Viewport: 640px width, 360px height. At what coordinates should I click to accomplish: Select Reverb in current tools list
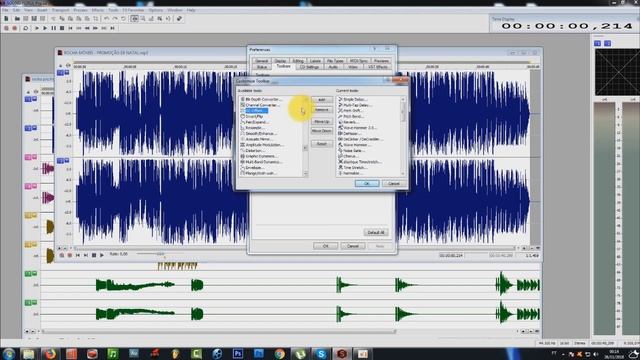[x=349, y=122]
